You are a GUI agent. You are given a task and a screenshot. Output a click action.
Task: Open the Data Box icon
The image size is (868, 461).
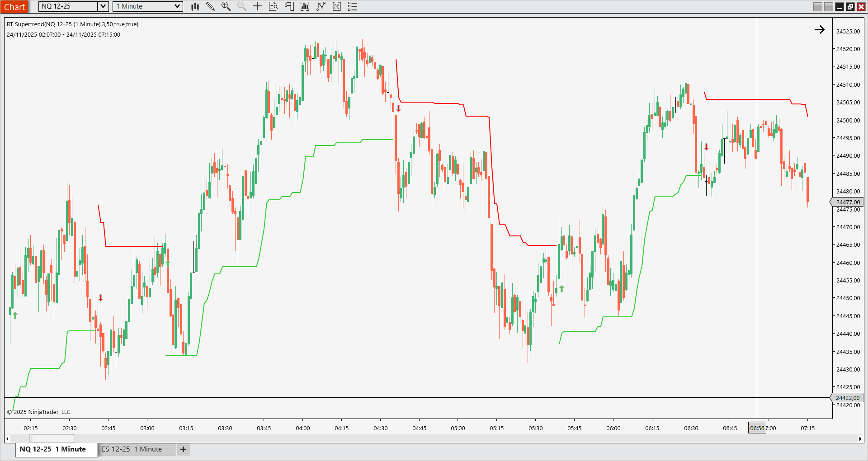(273, 6)
